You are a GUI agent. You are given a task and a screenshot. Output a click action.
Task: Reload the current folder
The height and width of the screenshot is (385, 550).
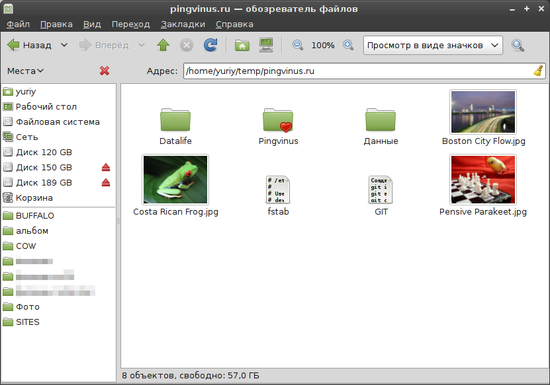210,45
